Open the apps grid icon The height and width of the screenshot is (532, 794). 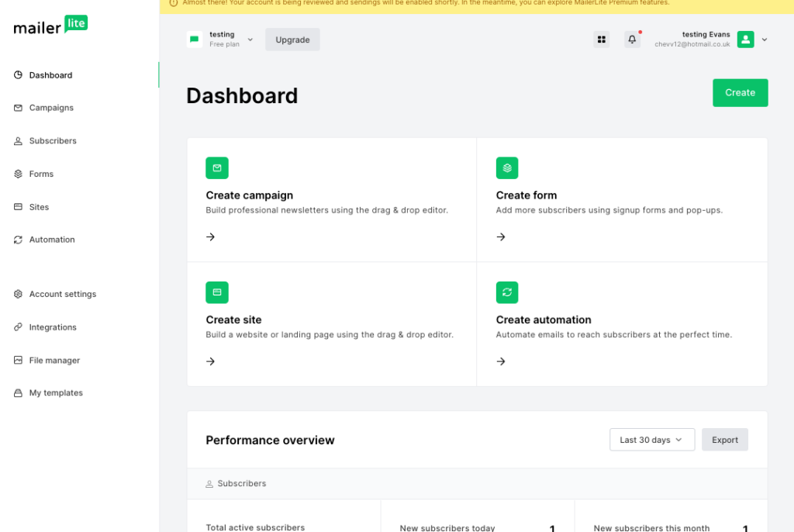602,40
